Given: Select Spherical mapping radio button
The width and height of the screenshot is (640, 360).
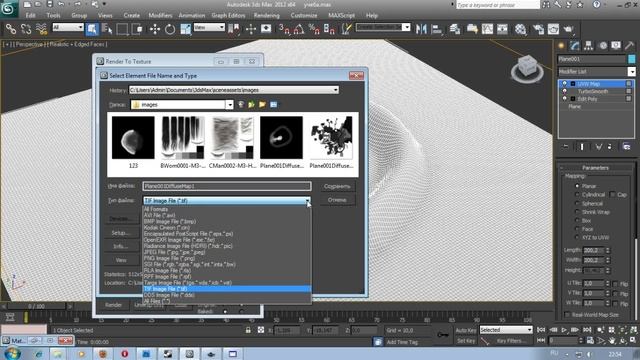Looking at the screenshot, I should click(x=577, y=203).
